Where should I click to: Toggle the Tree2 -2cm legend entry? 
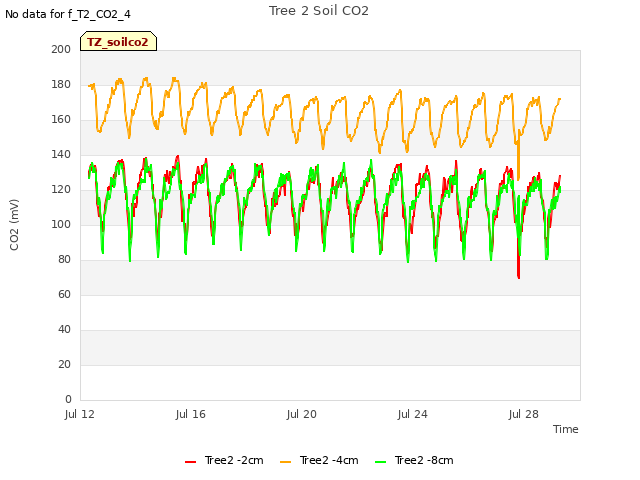click(224, 460)
